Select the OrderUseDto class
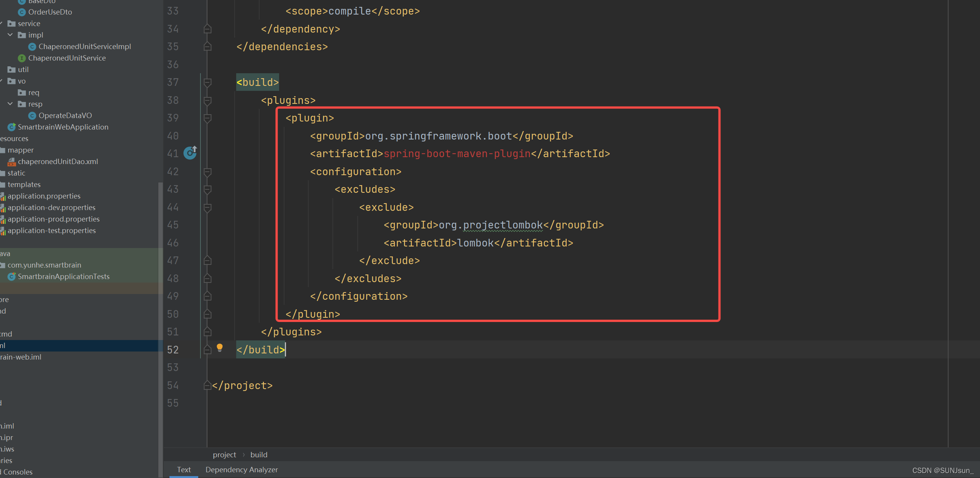This screenshot has height=478, width=980. [50, 12]
